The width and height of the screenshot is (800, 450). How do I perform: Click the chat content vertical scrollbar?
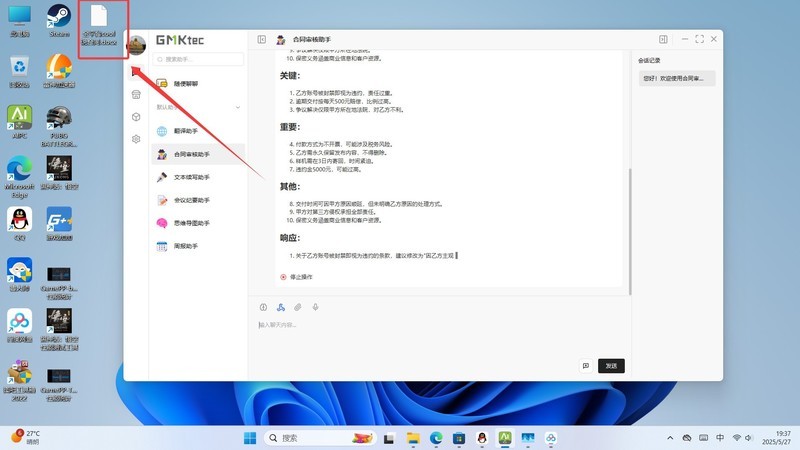coord(630,231)
